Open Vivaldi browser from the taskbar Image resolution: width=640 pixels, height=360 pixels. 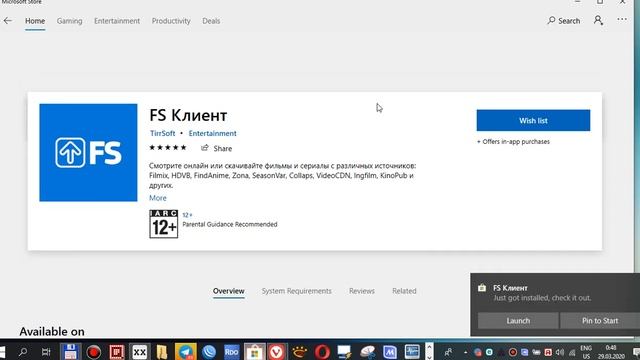[277, 352]
